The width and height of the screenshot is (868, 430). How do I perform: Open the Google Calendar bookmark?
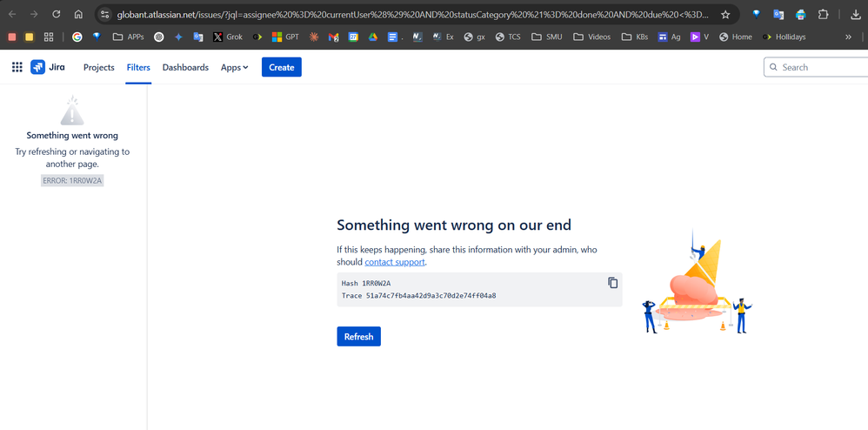353,37
